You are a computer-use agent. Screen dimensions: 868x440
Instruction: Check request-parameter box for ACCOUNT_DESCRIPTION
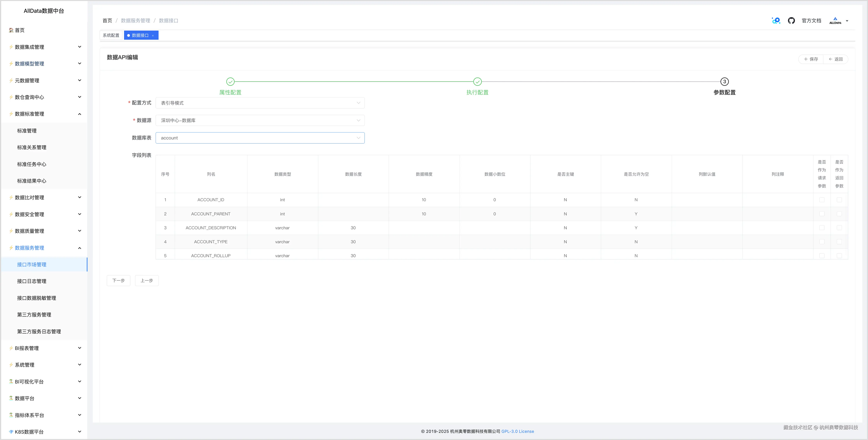tap(822, 228)
